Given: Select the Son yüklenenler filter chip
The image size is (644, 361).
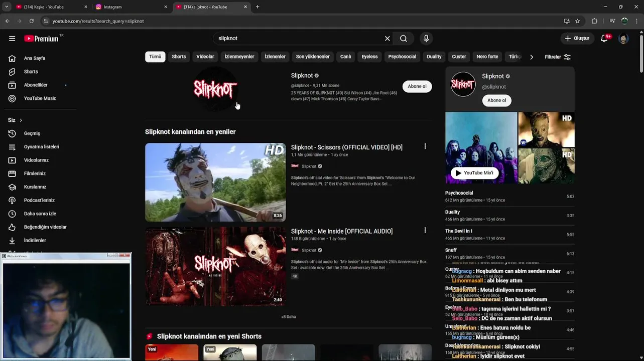Looking at the screenshot, I should click(x=313, y=57).
